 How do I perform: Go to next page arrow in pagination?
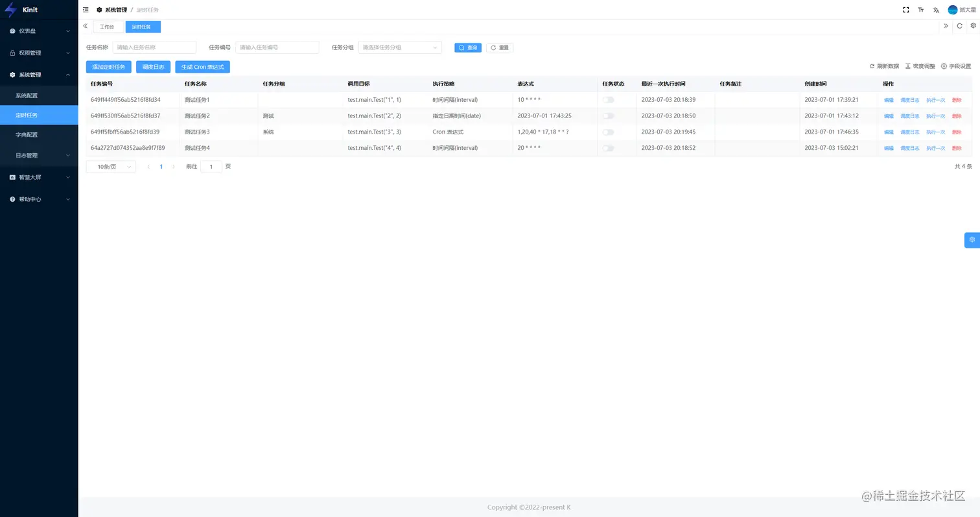click(x=174, y=167)
